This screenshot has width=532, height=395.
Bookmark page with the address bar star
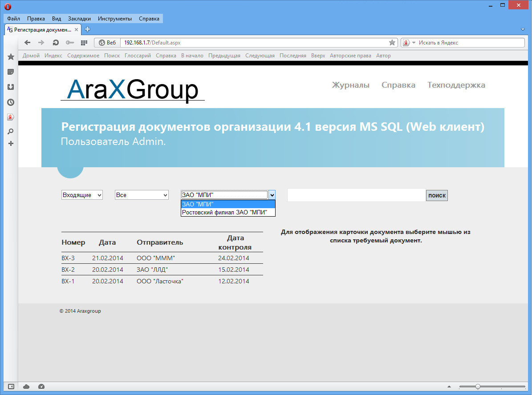(392, 42)
